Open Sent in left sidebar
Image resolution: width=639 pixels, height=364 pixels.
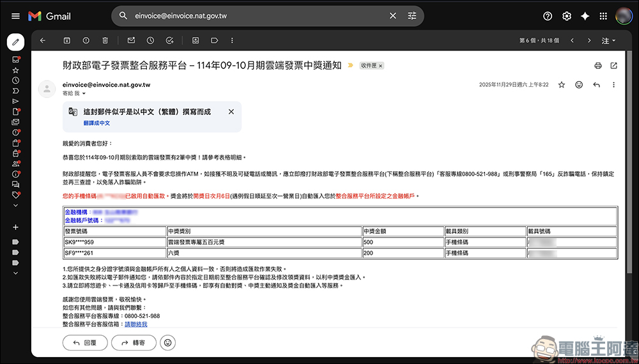[x=15, y=101]
